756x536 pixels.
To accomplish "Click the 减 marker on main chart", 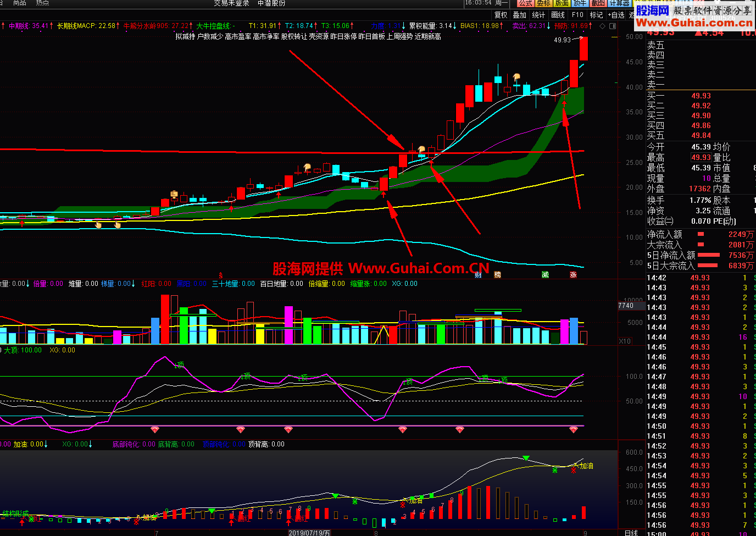I will tap(545, 275).
